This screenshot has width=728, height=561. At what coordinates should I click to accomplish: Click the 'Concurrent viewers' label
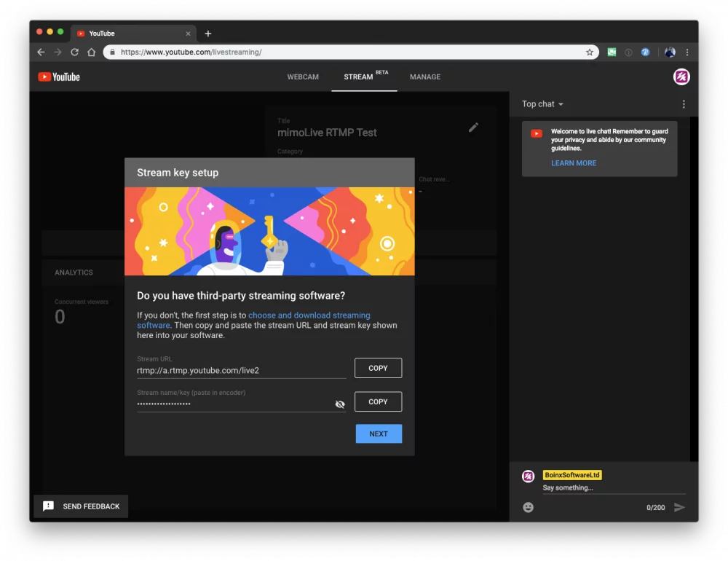(82, 302)
